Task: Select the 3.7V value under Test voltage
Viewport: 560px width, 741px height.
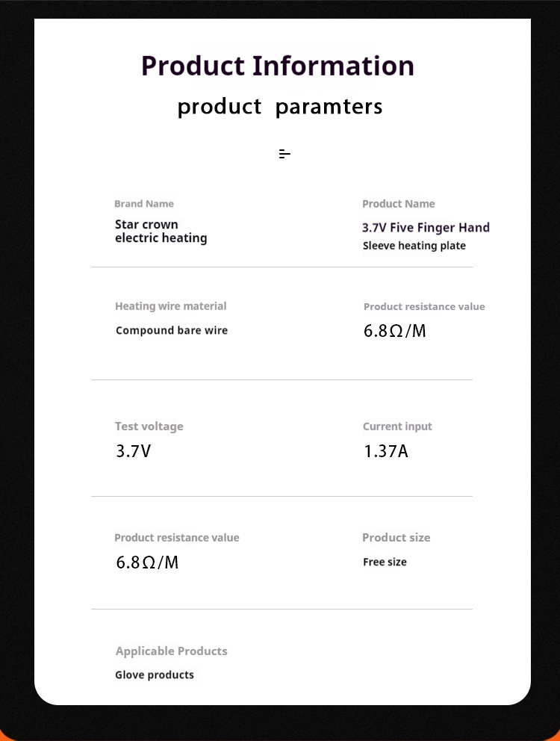Action: pos(134,451)
